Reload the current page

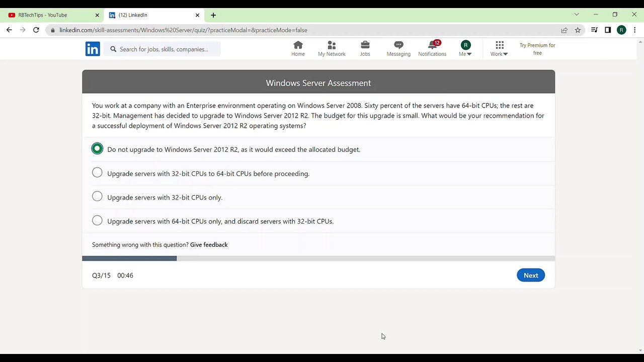tap(36, 30)
